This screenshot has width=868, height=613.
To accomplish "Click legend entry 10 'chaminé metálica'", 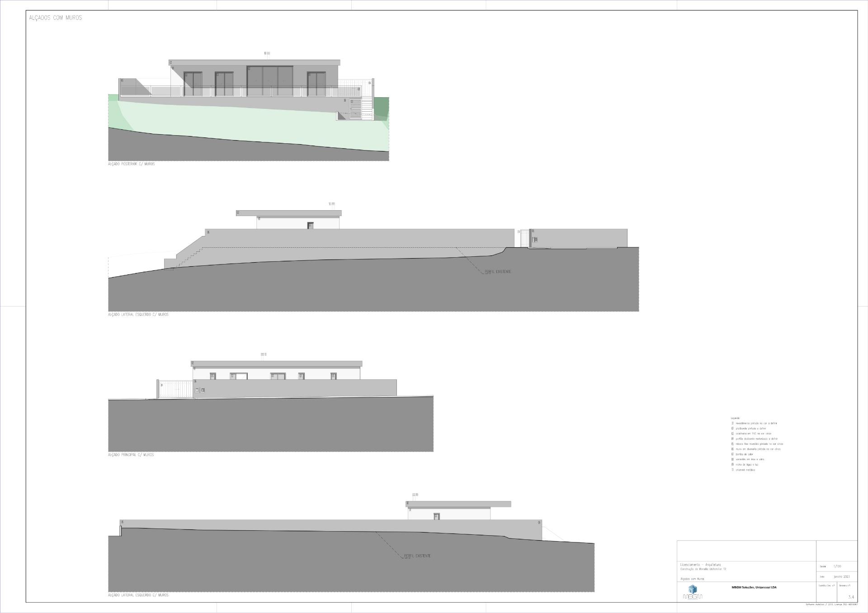I will (745, 470).
